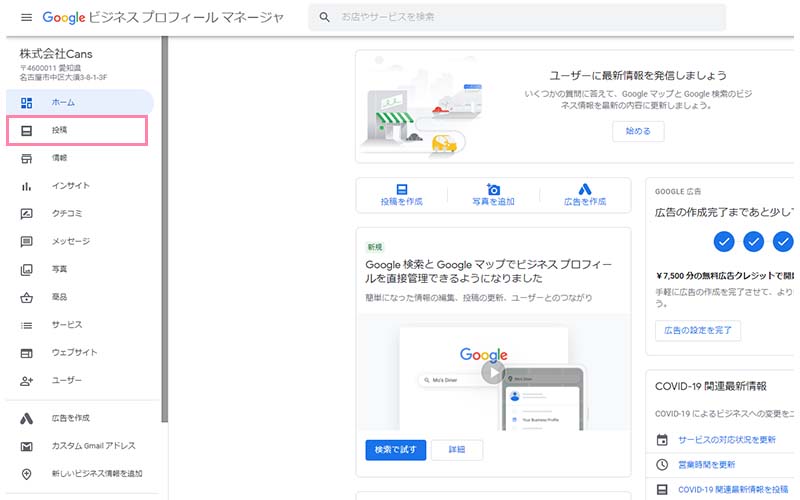Click the 始める button
Viewport: 800px width, 500px height.
coord(638,131)
